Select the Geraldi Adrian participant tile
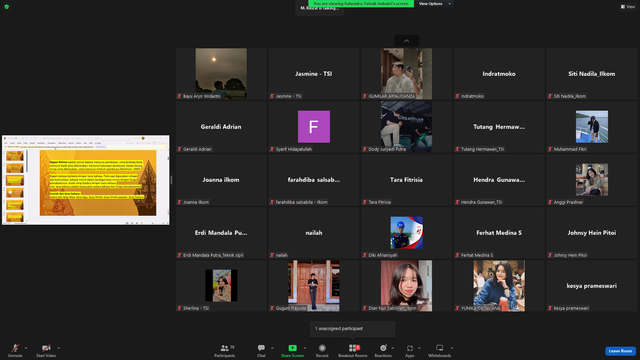Viewport: 640px width, 360px height. [x=221, y=127]
